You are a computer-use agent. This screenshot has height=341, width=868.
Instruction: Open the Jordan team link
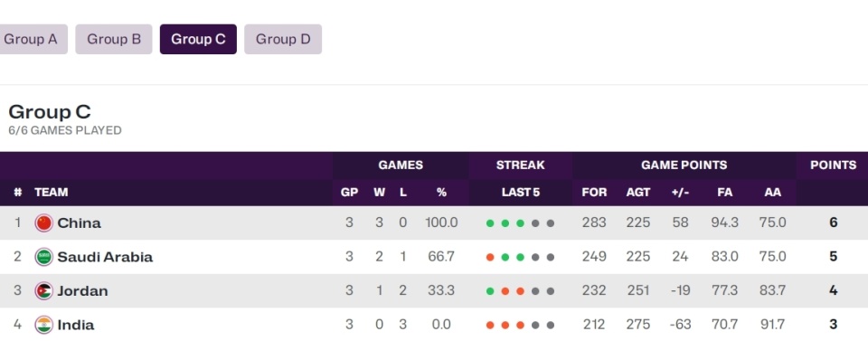pos(82,290)
